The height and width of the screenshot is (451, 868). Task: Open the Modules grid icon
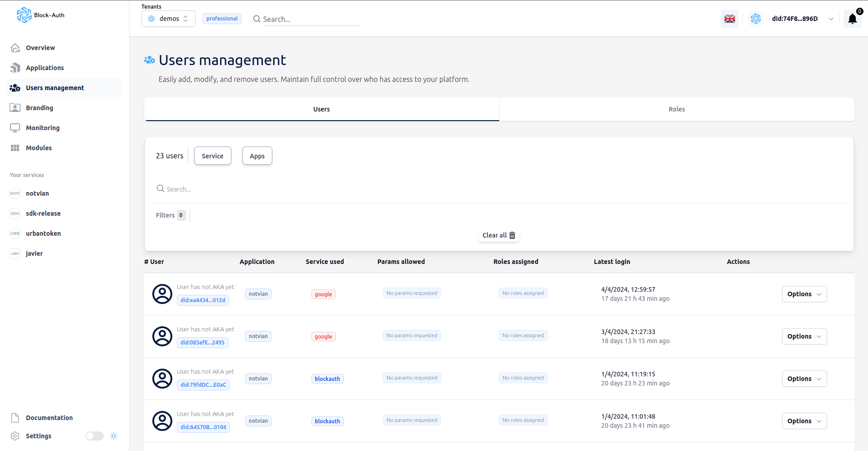click(x=15, y=148)
